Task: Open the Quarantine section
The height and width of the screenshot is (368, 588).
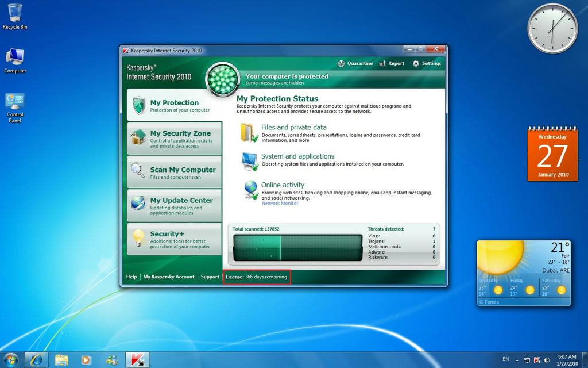Action: [x=355, y=63]
